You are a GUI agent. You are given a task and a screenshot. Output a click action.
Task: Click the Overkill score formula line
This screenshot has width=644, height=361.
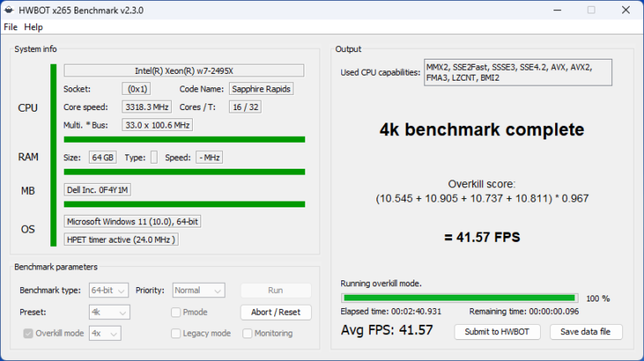[482, 199]
